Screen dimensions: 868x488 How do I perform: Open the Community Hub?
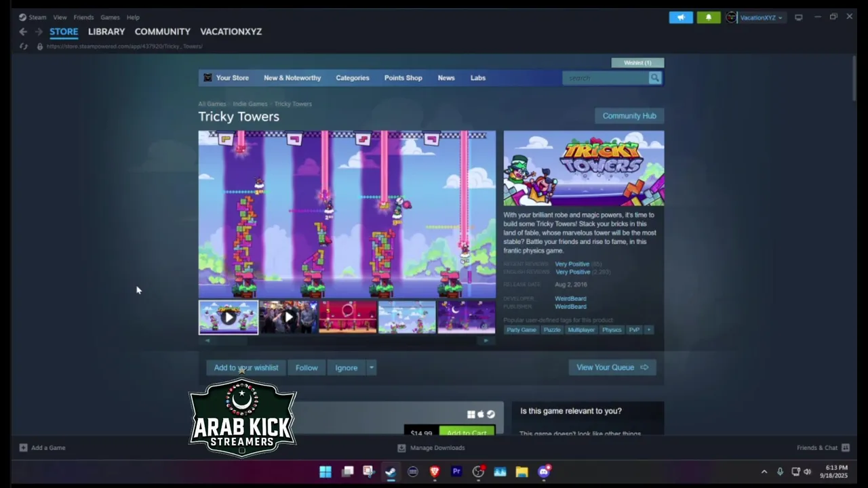pyautogui.click(x=629, y=116)
